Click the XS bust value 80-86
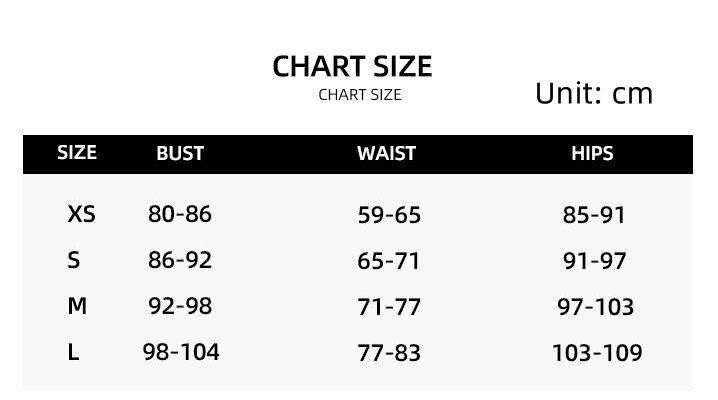This screenshot has width=718, height=400. tap(180, 214)
